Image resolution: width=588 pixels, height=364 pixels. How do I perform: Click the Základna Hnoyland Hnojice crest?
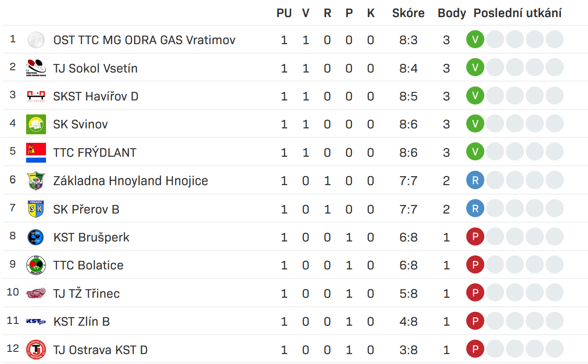(x=36, y=181)
